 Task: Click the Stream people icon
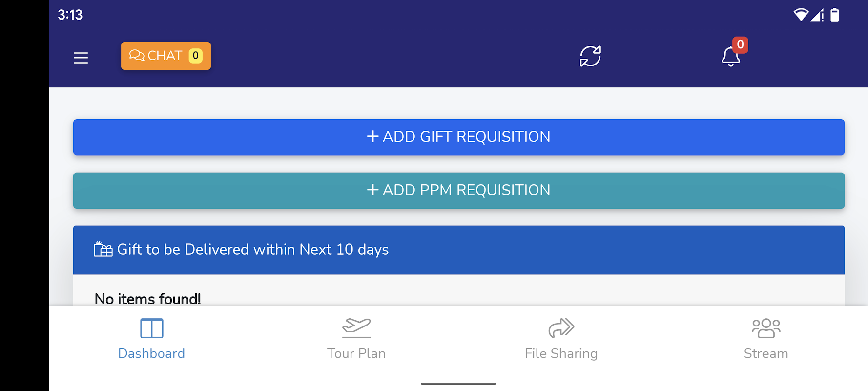[765, 328]
